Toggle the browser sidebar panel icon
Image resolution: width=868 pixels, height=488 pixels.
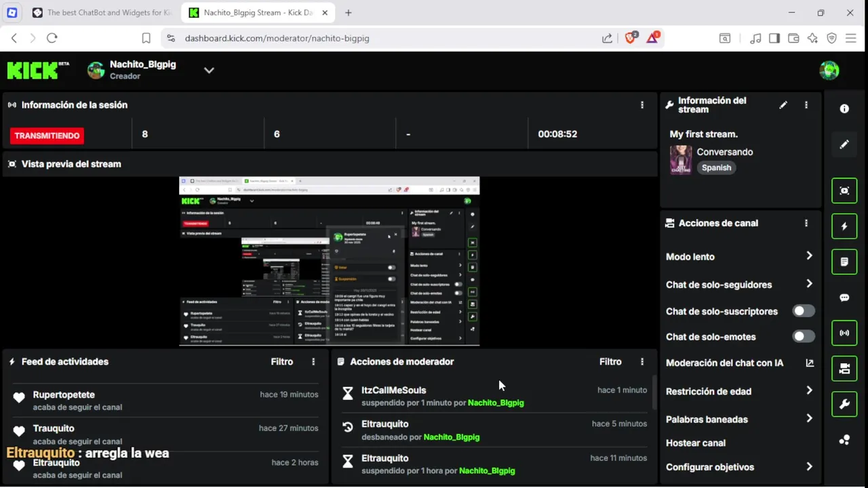(774, 39)
